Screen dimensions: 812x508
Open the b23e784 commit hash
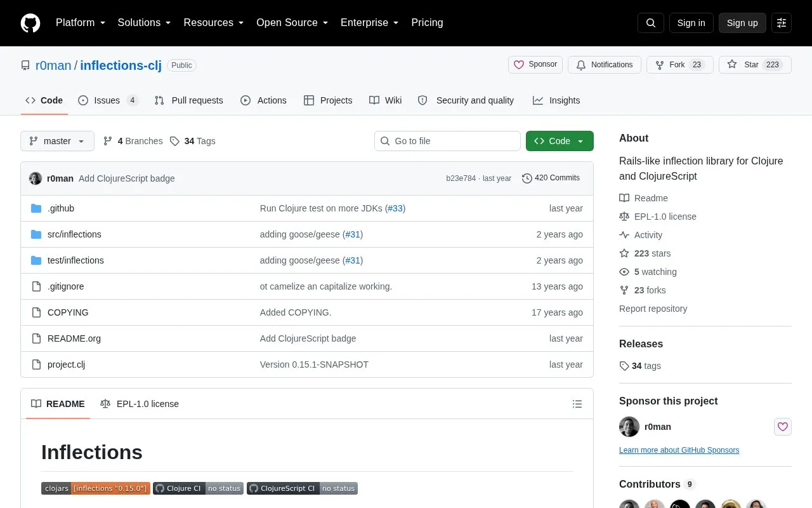461,178
